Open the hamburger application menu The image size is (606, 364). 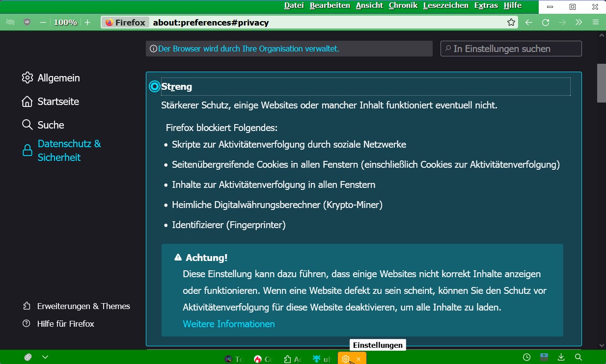click(x=596, y=22)
